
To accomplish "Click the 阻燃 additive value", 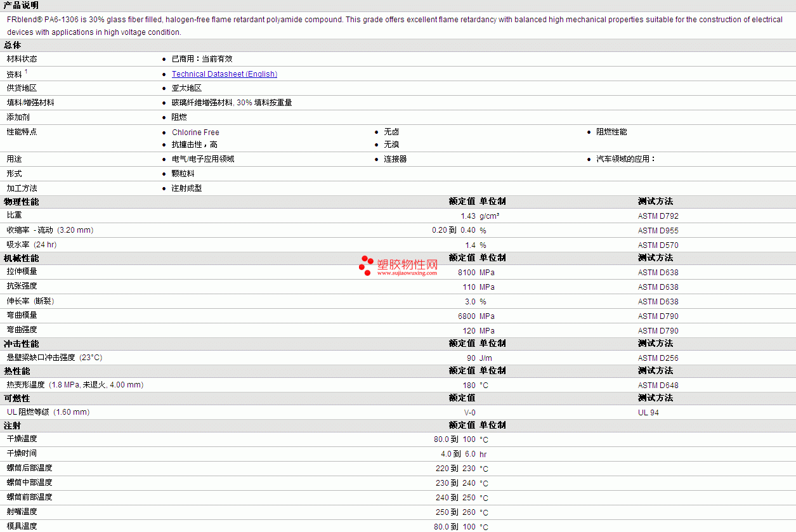I will (x=179, y=117).
